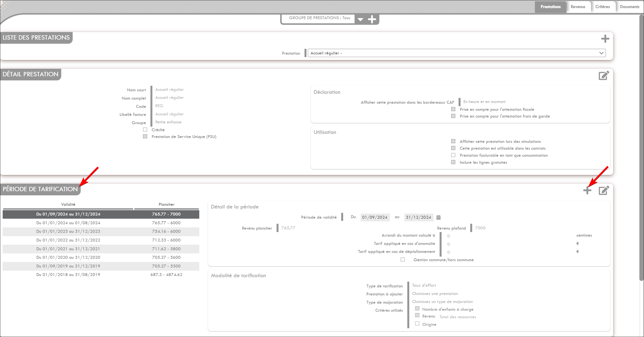Add a new prestation with plus icon
Image resolution: width=644 pixels, height=337 pixels.
(605, 39)
